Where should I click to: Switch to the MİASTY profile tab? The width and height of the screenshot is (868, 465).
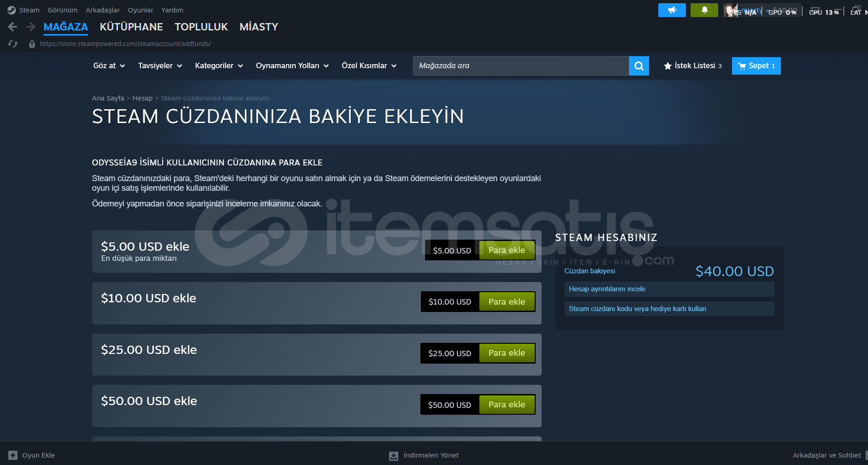(x=259, y=27)
